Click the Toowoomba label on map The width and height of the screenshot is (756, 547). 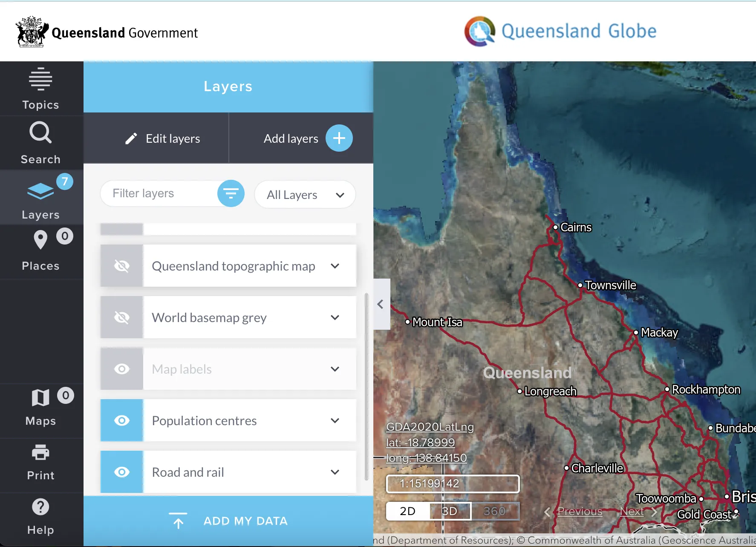pyautogui.click(x=666, y=498)
